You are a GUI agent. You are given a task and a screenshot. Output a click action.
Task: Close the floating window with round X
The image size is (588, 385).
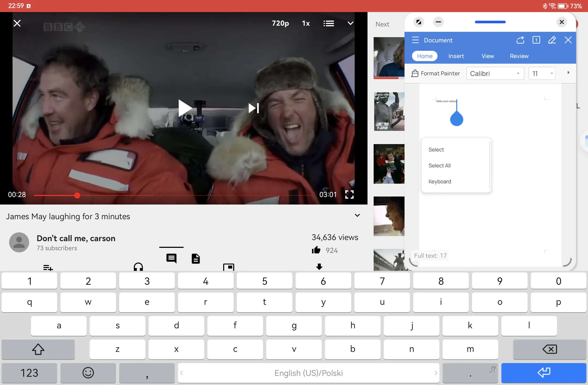[562, 22]
